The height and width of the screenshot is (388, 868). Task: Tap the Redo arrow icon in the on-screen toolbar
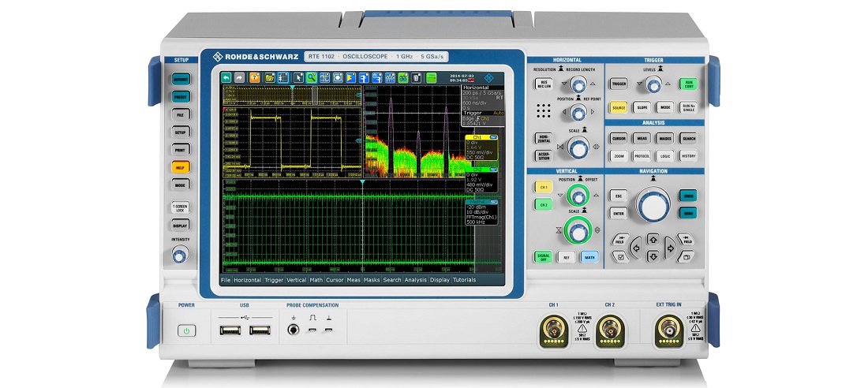[239, 77]
